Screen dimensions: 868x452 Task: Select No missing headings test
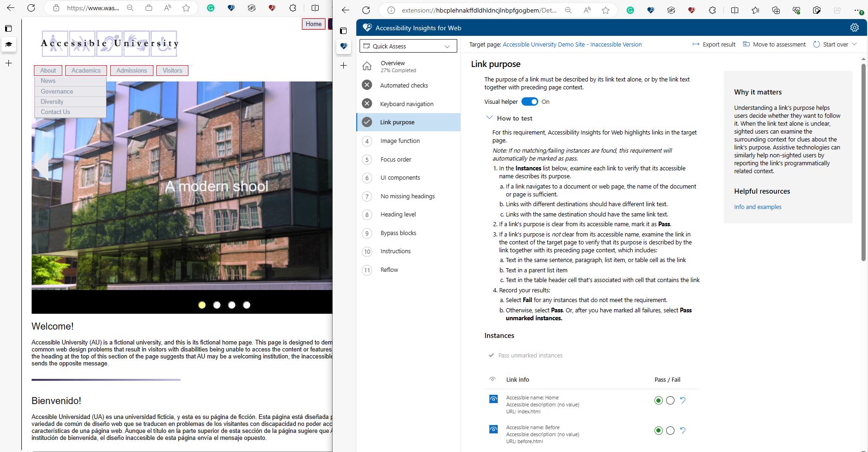pyautogui.click(x=408, y=196)
